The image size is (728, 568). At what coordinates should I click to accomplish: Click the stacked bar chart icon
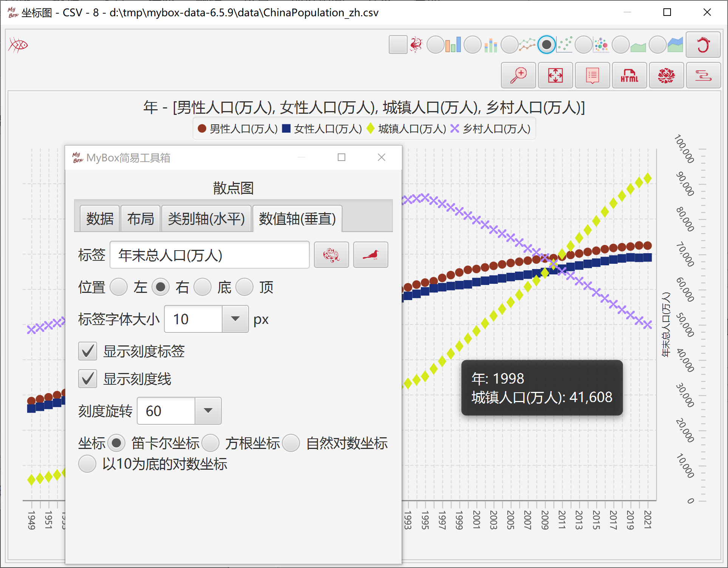tap(490, 45)
